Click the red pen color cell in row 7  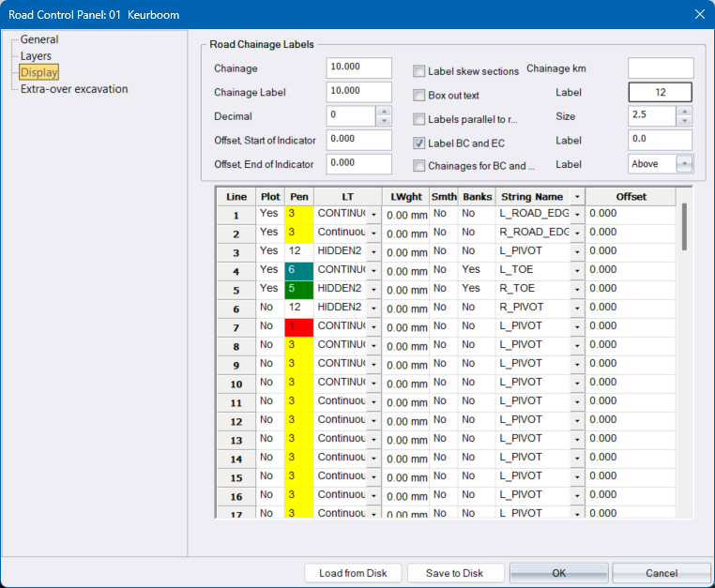[x=298, y=326]
